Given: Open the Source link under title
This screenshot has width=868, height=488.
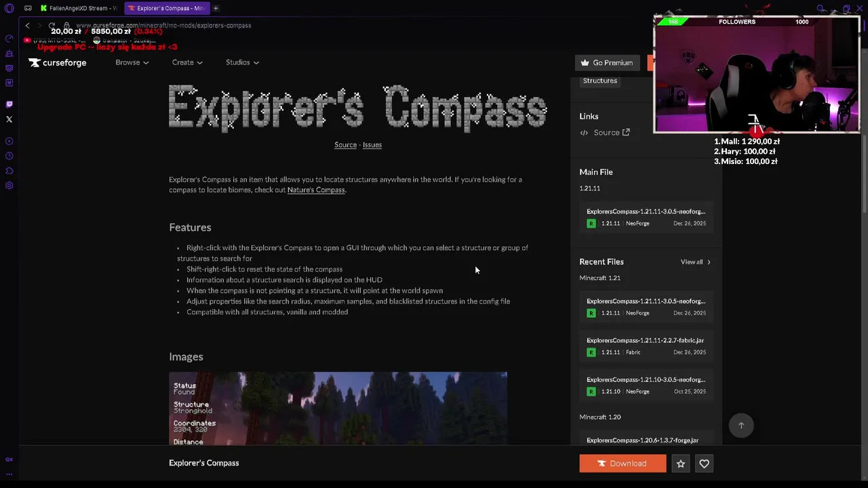Looking at the screenshot, I should click(x=345, y=144).
